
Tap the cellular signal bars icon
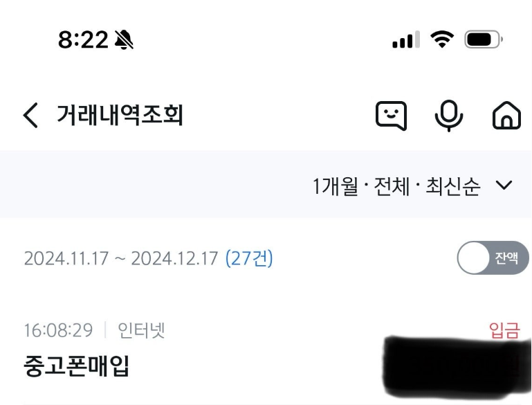point(406,39)
